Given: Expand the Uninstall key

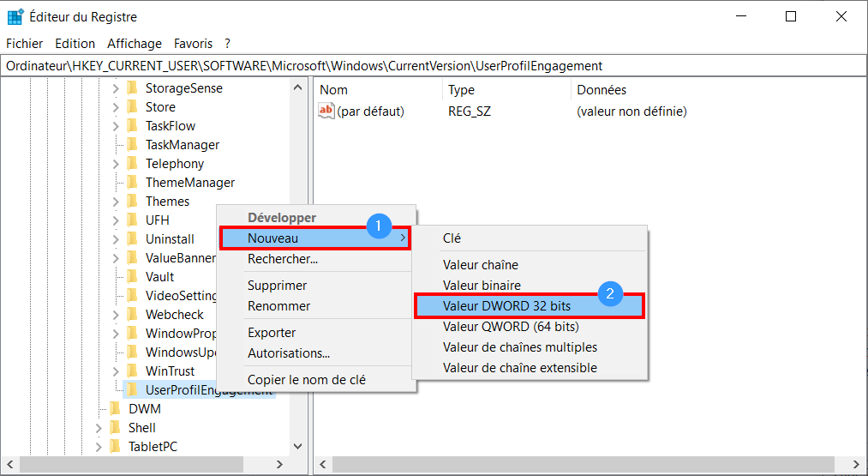Looking at the screenshot, I should tap(115, 238).
